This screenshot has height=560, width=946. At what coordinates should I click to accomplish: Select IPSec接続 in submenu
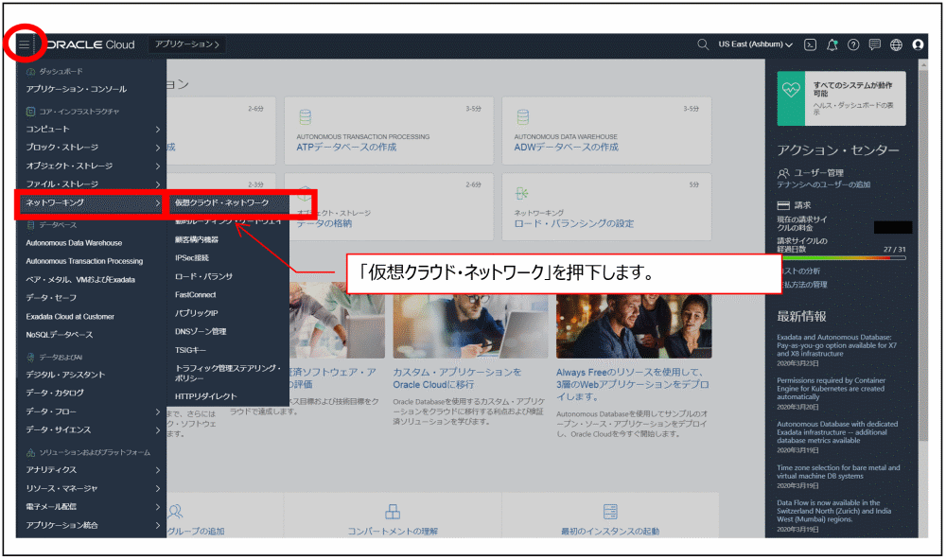(x=192, y=257)
